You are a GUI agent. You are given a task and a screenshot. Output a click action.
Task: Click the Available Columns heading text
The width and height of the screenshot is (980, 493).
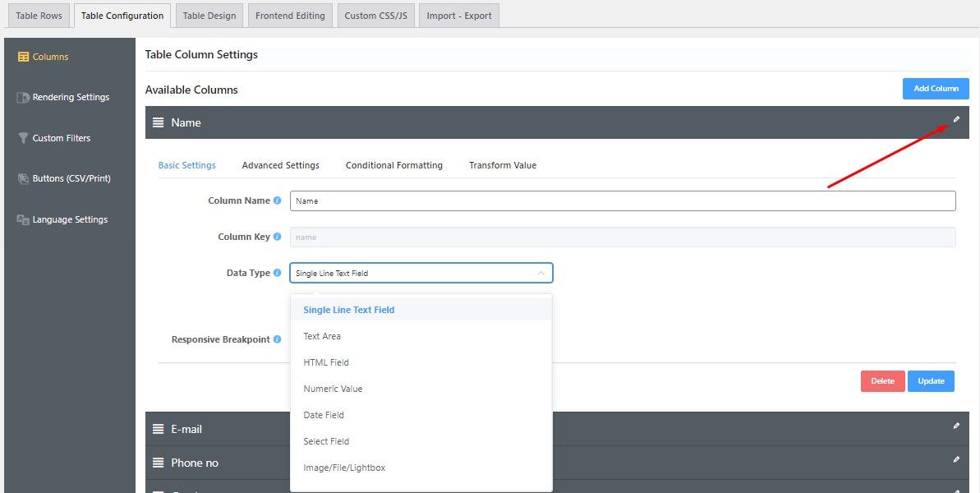191,90
